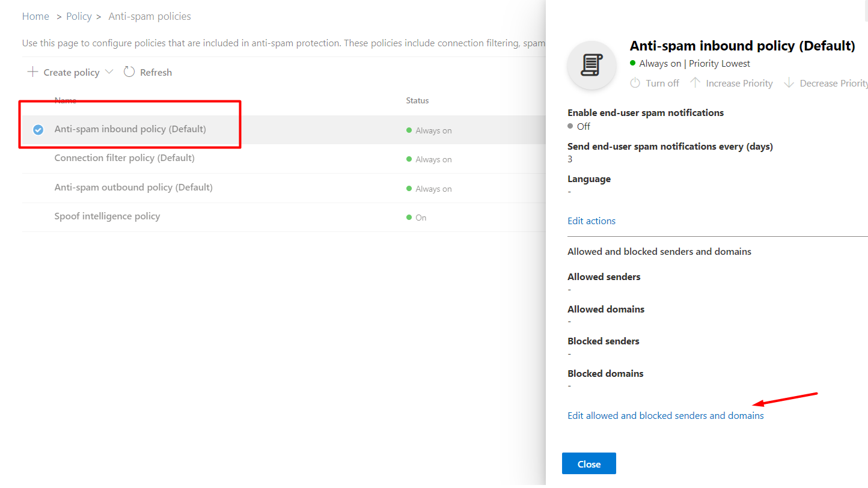
Task: Open Anti-spam policies breadcrumb item
Action: (x=150, y=16)
